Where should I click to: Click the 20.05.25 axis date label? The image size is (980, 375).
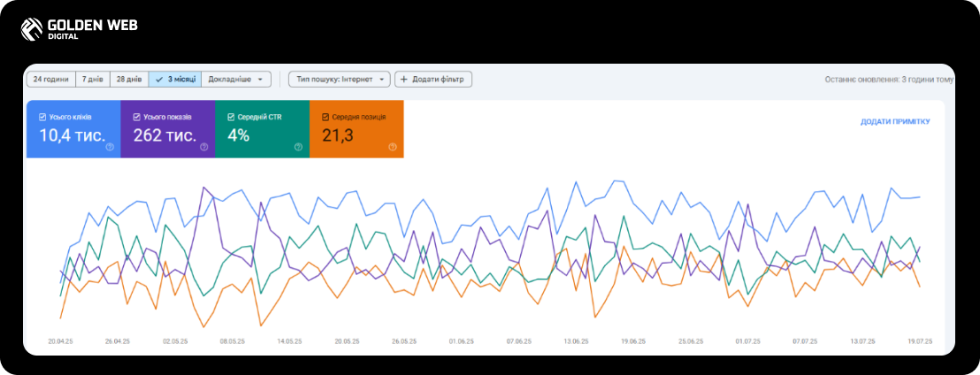pyautogui.click(x=347, y=341)
